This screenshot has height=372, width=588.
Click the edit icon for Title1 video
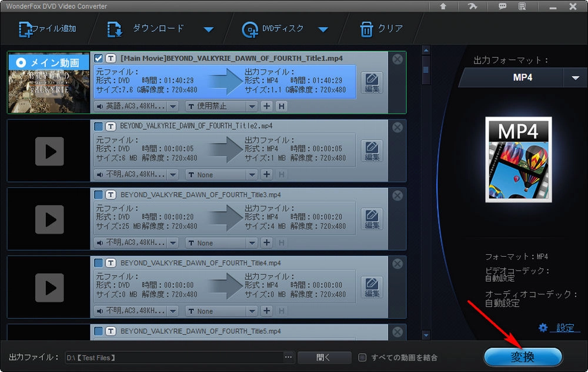coord(372,82)
